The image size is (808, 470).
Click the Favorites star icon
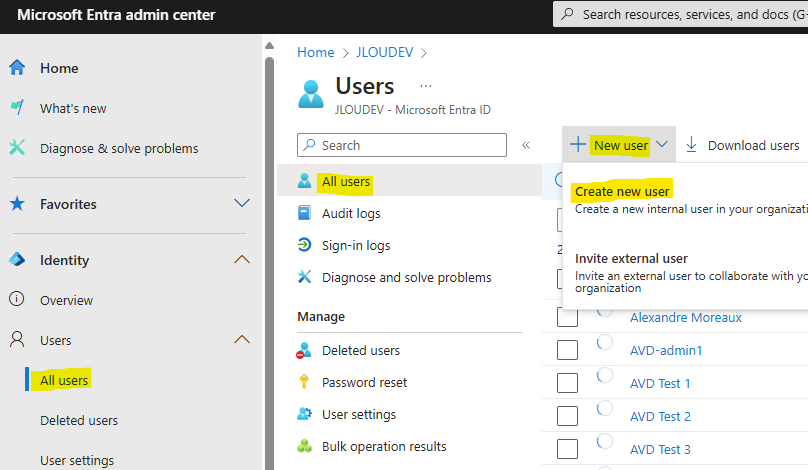click(17, 204)
